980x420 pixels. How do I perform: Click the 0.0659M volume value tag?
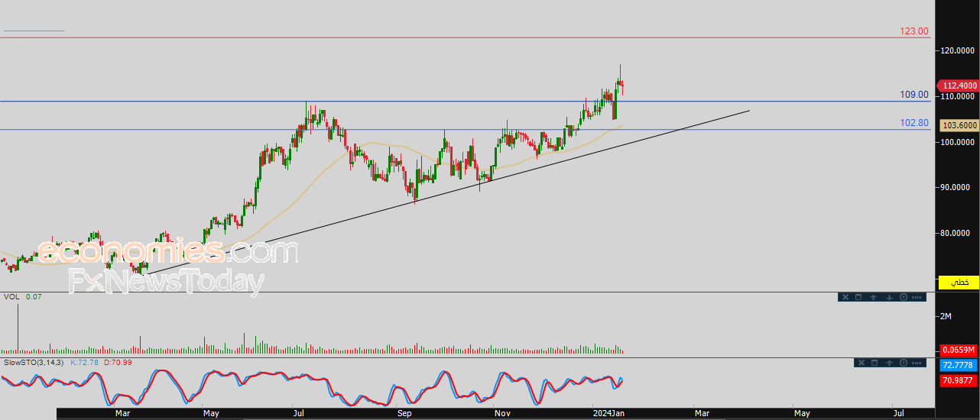coord(959,350)
